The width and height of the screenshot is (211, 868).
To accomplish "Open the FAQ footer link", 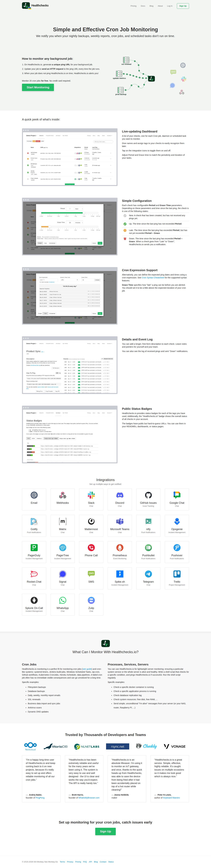I will coord(85,862).
